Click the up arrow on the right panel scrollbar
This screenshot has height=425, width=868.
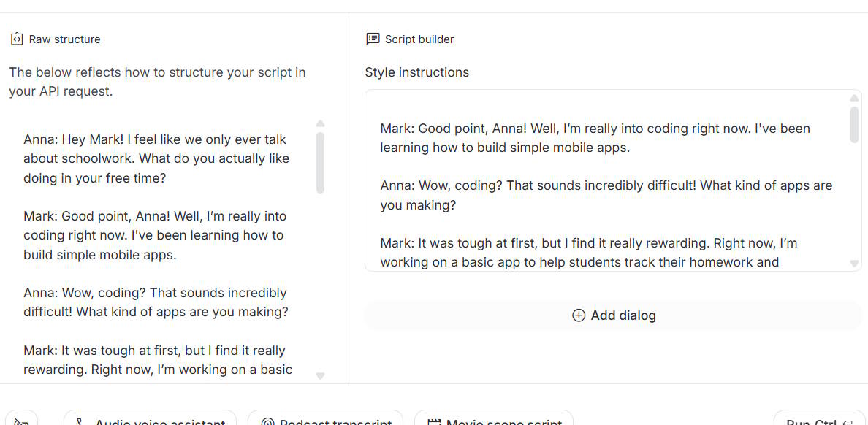[x=854, y=97]
